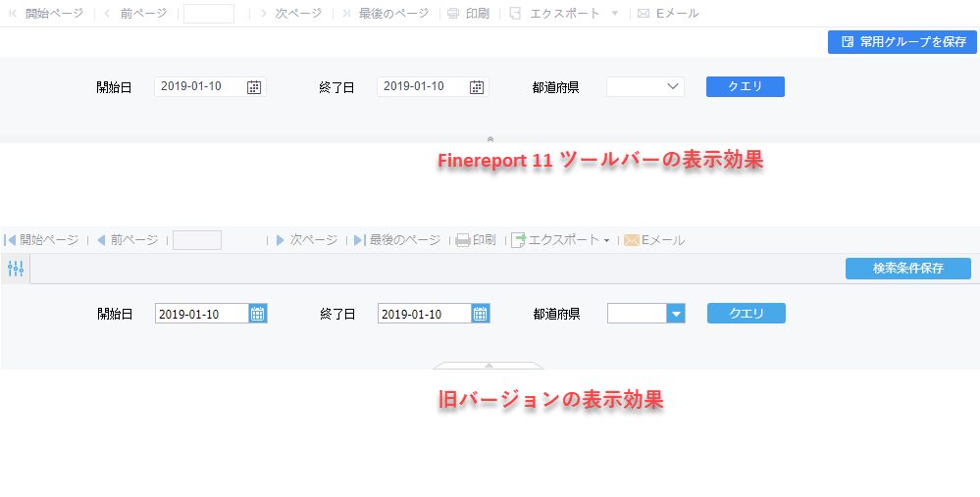Screen dimensions: 980x497
Task: Click the first-page icon in Finereport 11 toolbar
Action: [x=13, y=13]
